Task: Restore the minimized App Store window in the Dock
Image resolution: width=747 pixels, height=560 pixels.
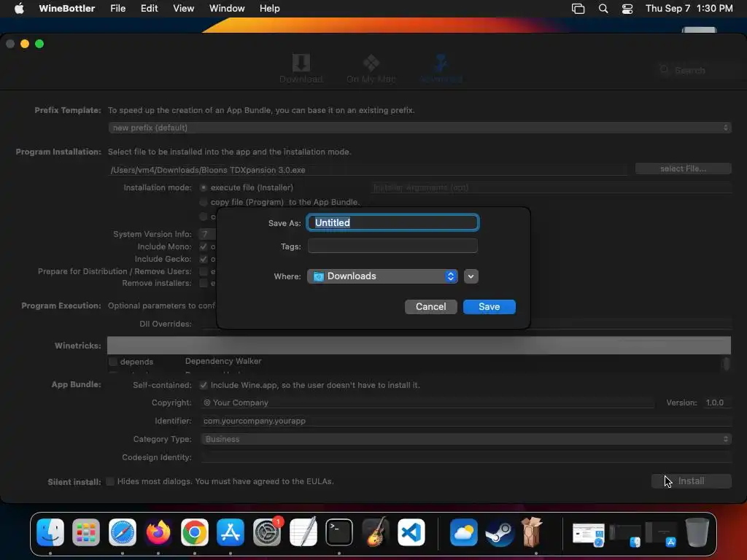Action: point(661,534)
